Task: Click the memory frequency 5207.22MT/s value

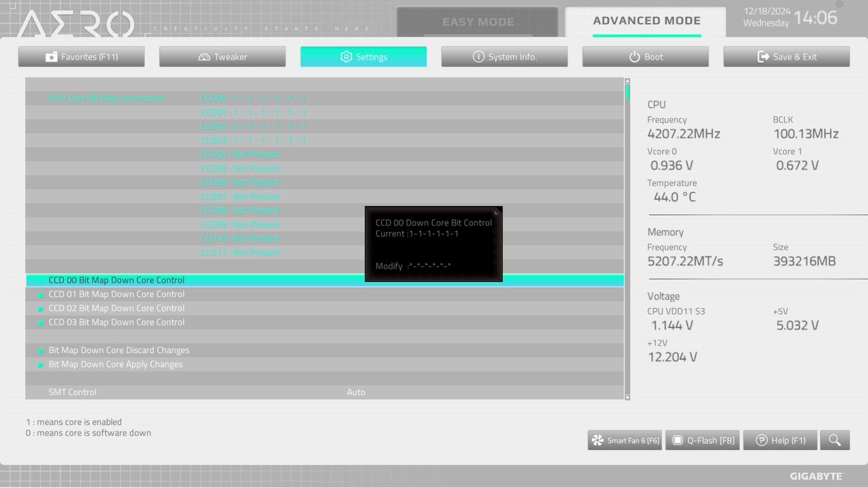Action: point(685,262)
